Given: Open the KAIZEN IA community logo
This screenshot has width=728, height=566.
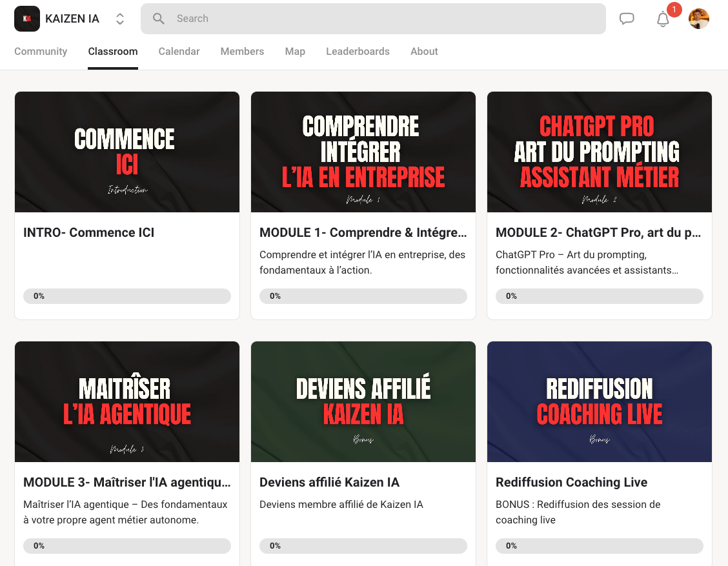Looking at the screenshot, I should (26, 18).
